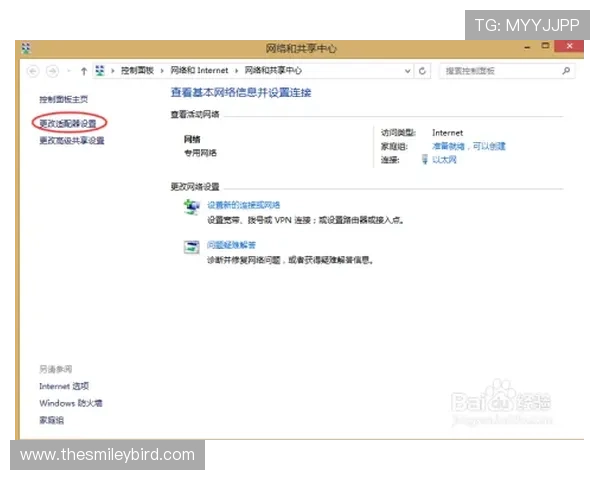Image resolution: width=600 pixels, height=480 pixels.
Task: Click the search control panel field
Action: tap(507, 71)
